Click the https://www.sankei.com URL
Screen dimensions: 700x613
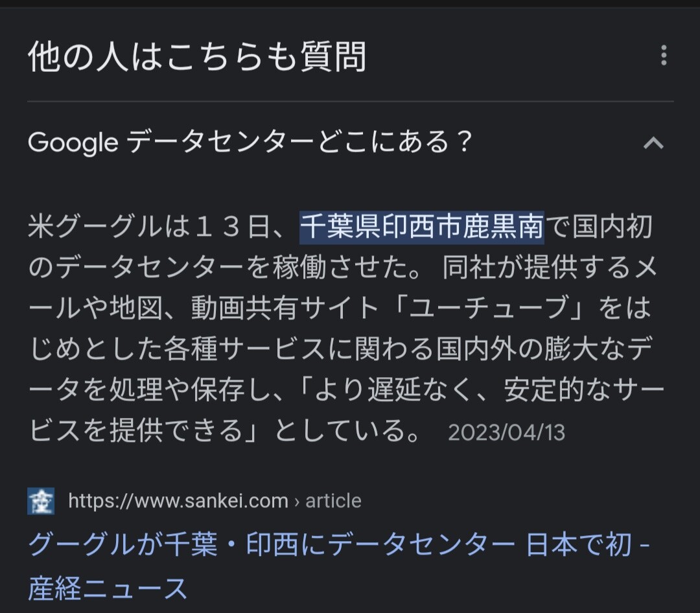pos(178,501)
